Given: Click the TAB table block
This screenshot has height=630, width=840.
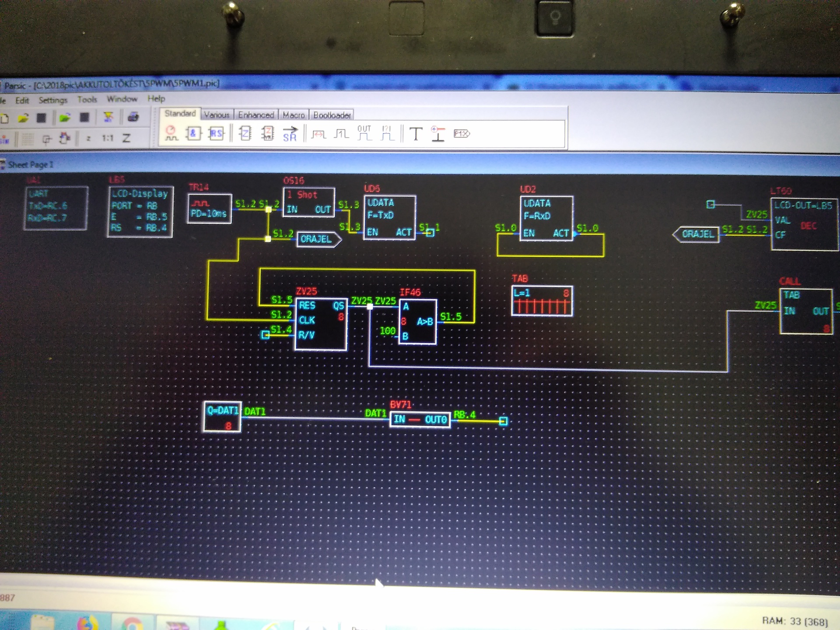Looking at the screenshot, I should click(542, 301).
